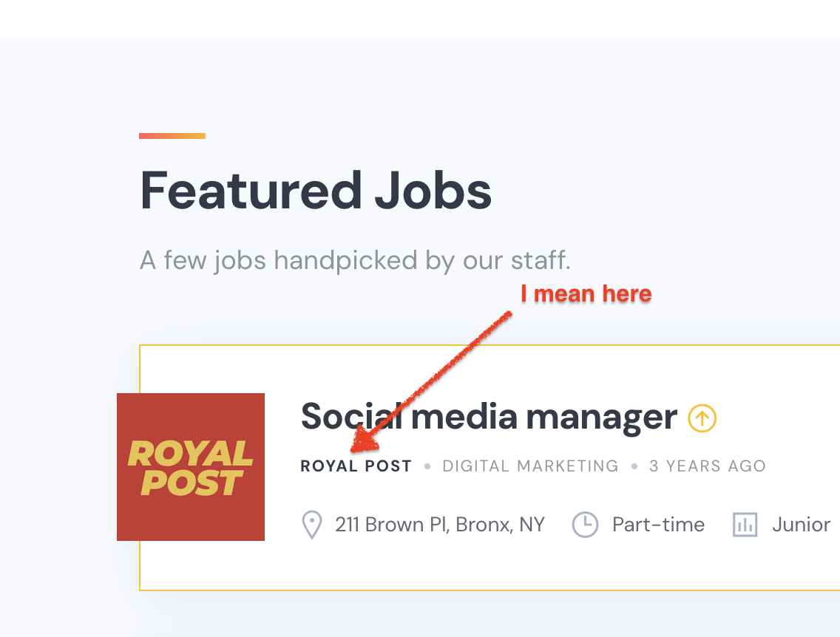Screen dimensions: 840x637
Task: Click the orange gradient accent bar
Action: click(172, 136)
